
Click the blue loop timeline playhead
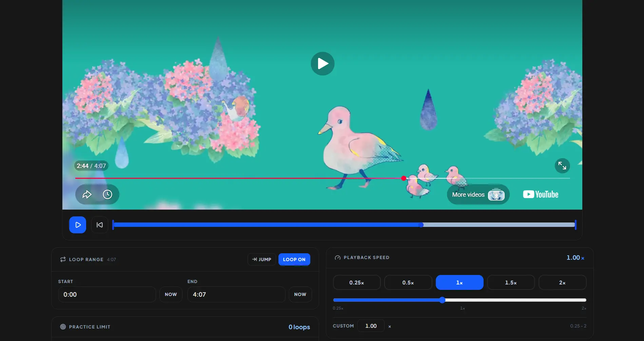click(421, 225)
